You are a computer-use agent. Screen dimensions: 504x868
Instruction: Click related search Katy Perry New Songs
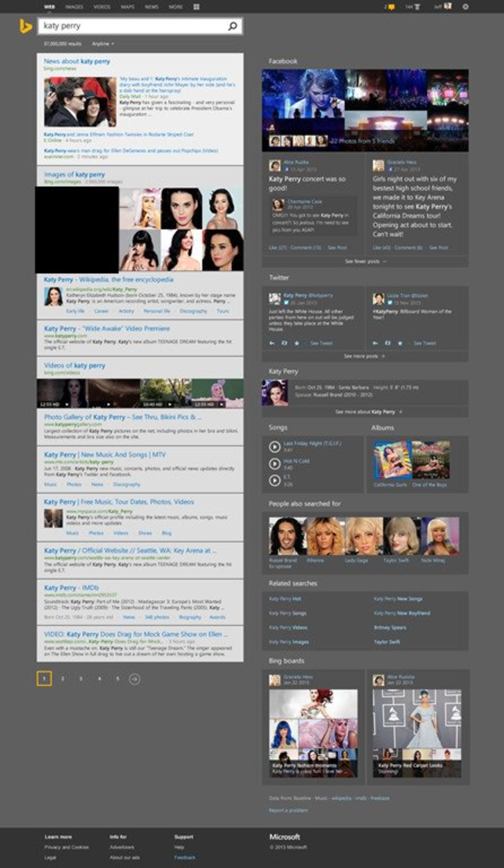[398, 599]
